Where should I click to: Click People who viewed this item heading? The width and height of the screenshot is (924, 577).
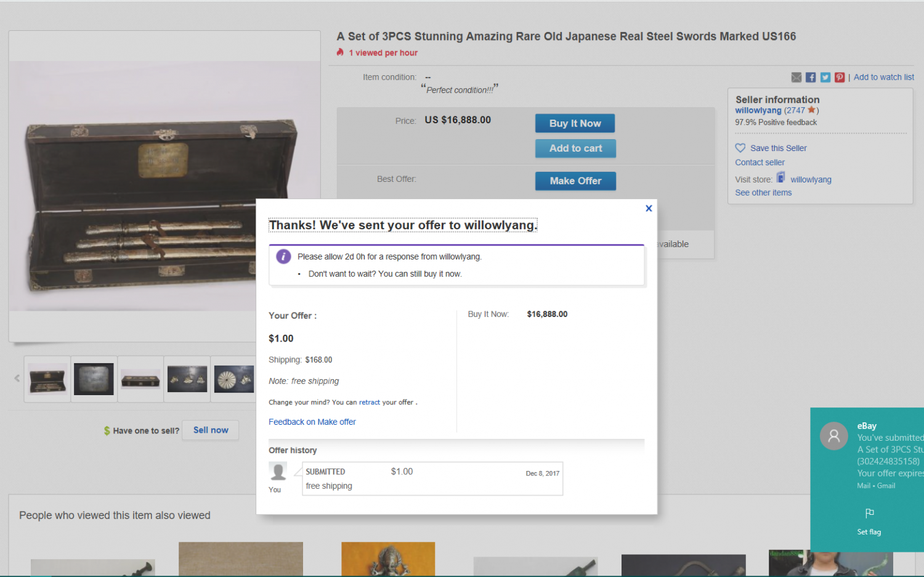click(x=115, y=515)
